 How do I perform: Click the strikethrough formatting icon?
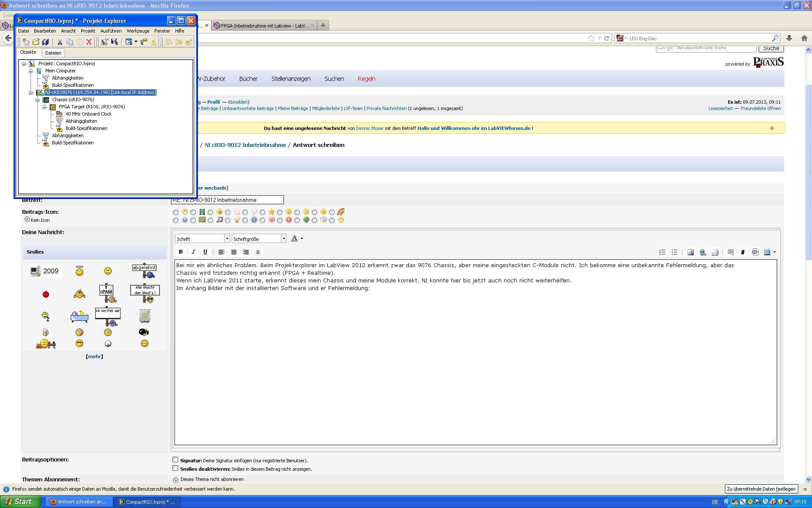coord(258,252)
